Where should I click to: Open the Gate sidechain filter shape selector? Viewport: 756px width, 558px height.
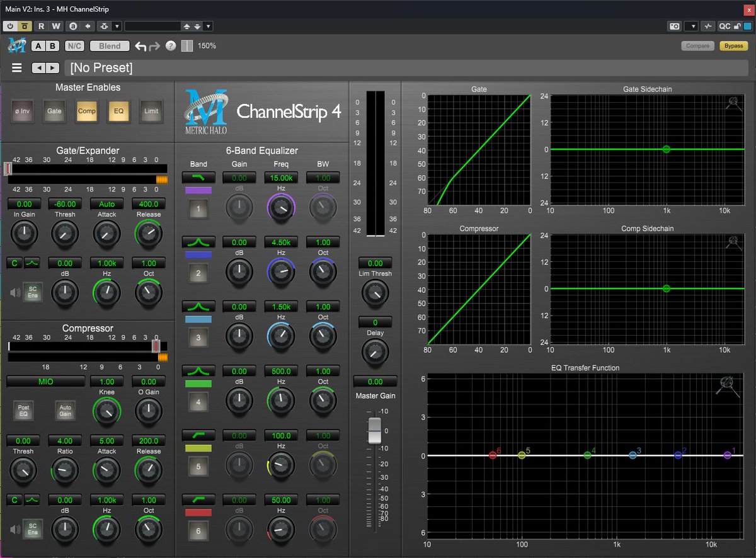click(x=32, y=263)
